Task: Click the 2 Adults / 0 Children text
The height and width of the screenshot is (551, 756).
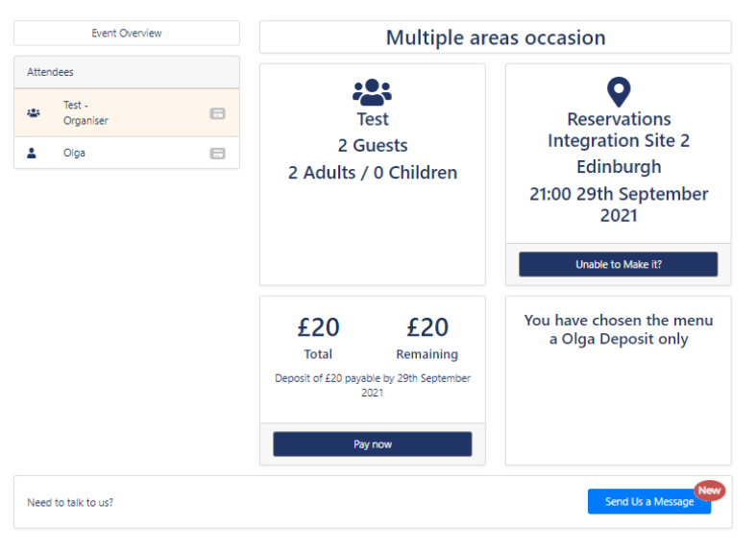Action: 372,173
